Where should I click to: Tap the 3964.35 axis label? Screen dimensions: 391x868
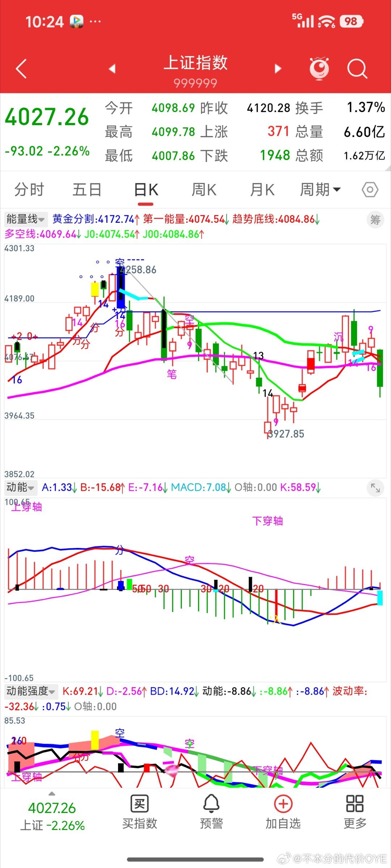(x=20, y=416)
